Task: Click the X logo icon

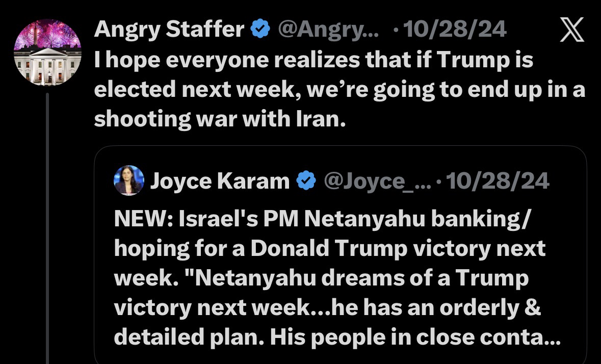Action: [x=572, y=31]
